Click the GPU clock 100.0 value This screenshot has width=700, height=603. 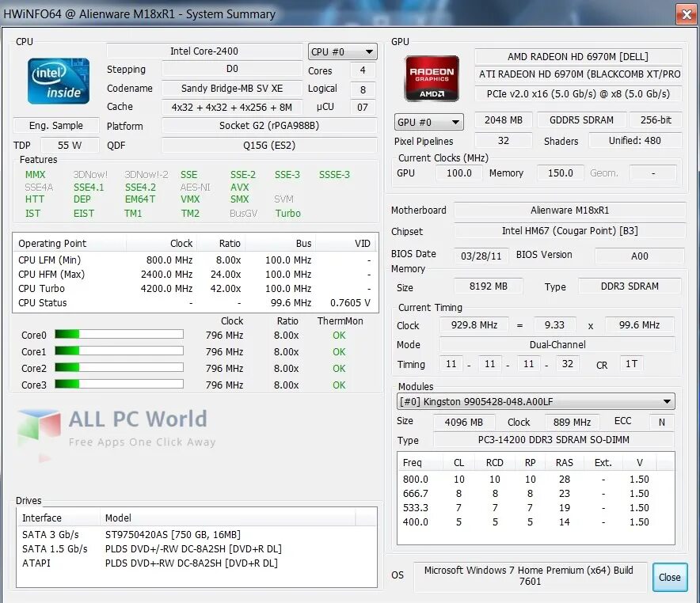tap(459, 173)
